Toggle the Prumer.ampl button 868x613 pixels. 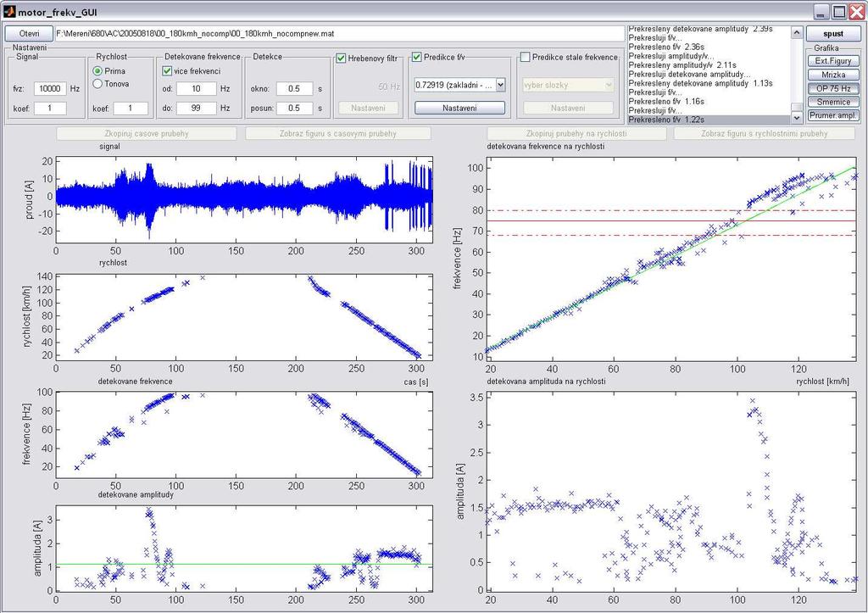(x=833, y=115)
